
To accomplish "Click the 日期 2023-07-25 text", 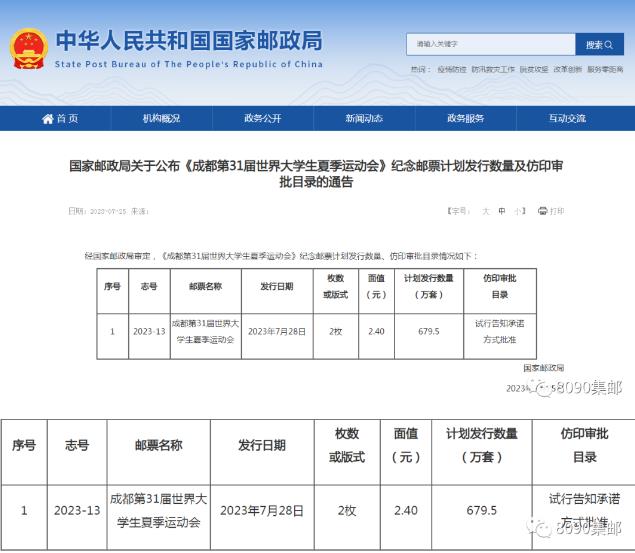I will (97, 211).
